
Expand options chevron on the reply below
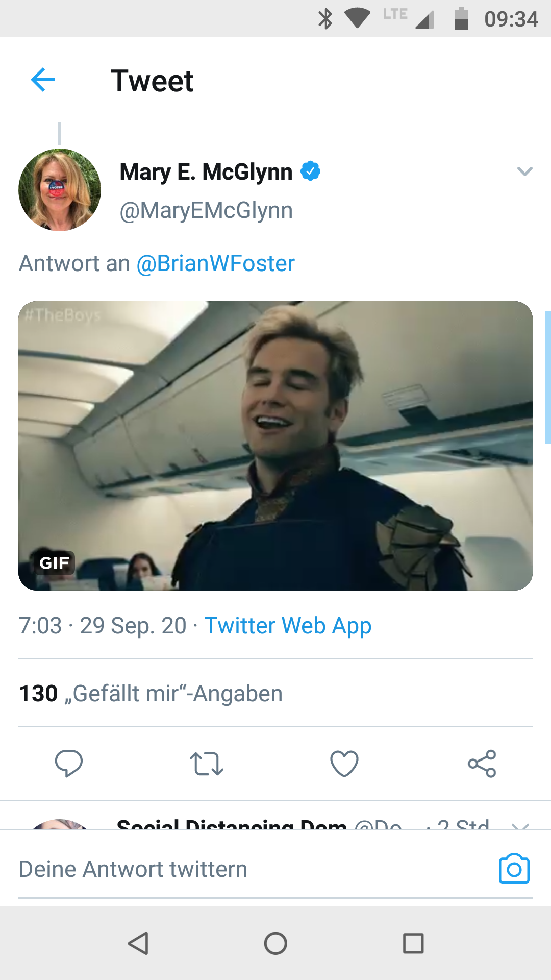(520, 825)
